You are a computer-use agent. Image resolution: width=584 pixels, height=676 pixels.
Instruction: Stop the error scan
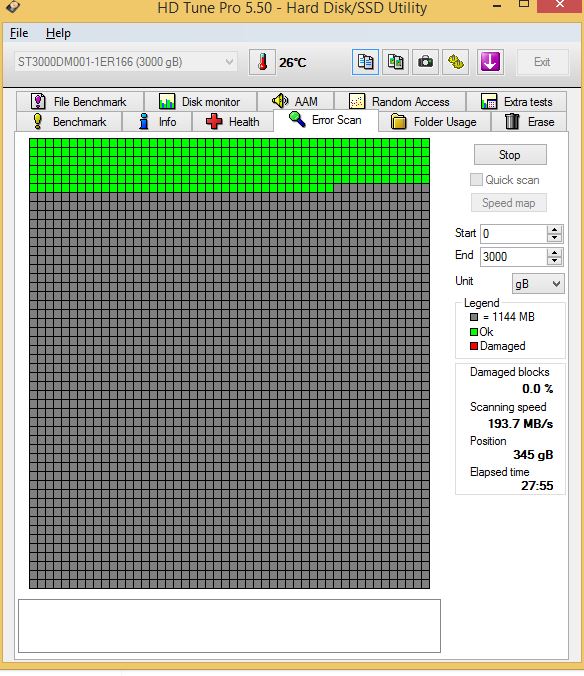(x=510, y=155)
